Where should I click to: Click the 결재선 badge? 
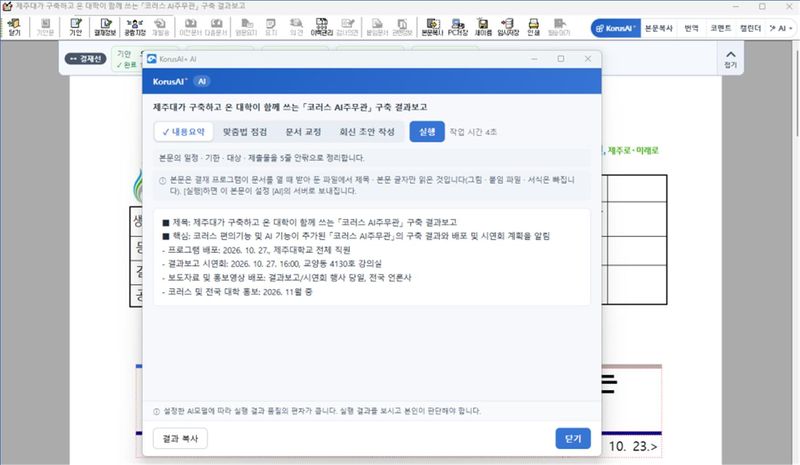pos(86,59)
